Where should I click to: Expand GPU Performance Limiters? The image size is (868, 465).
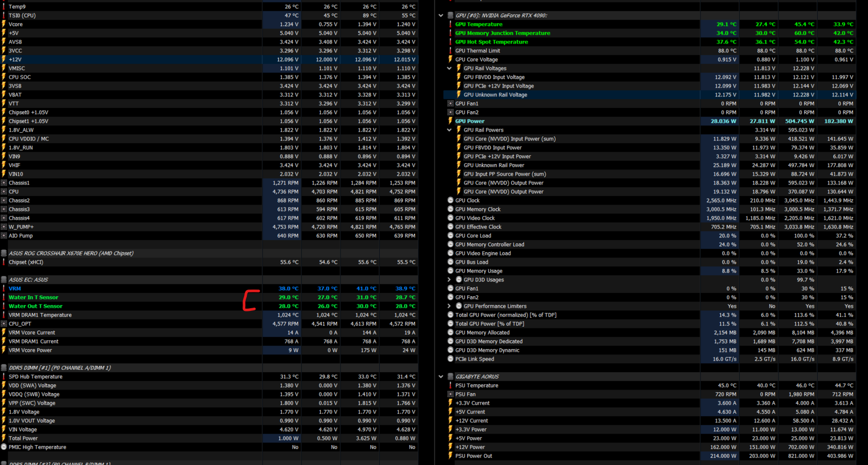pyautogui.click(x=449, y=306)
